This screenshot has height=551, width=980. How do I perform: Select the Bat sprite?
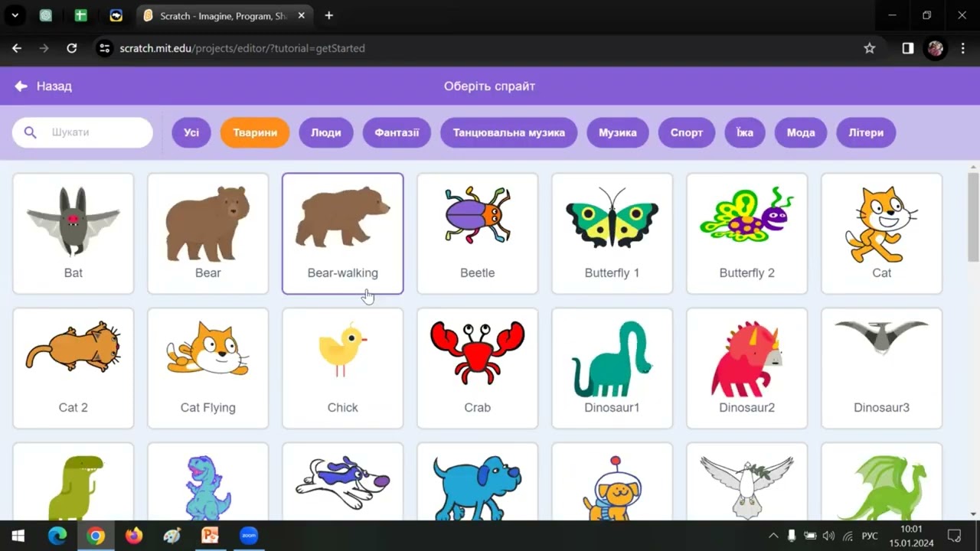(x=73, y=233)
